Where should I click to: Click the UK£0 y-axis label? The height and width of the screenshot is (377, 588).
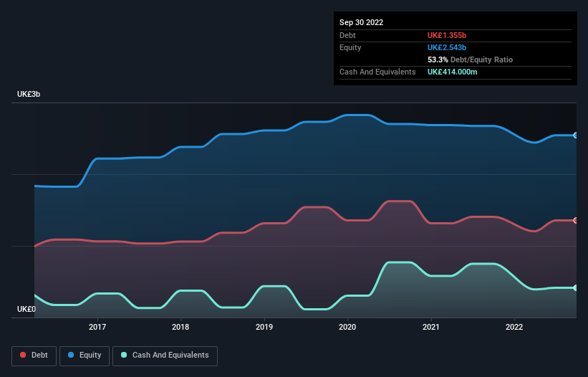pos(26,309)
